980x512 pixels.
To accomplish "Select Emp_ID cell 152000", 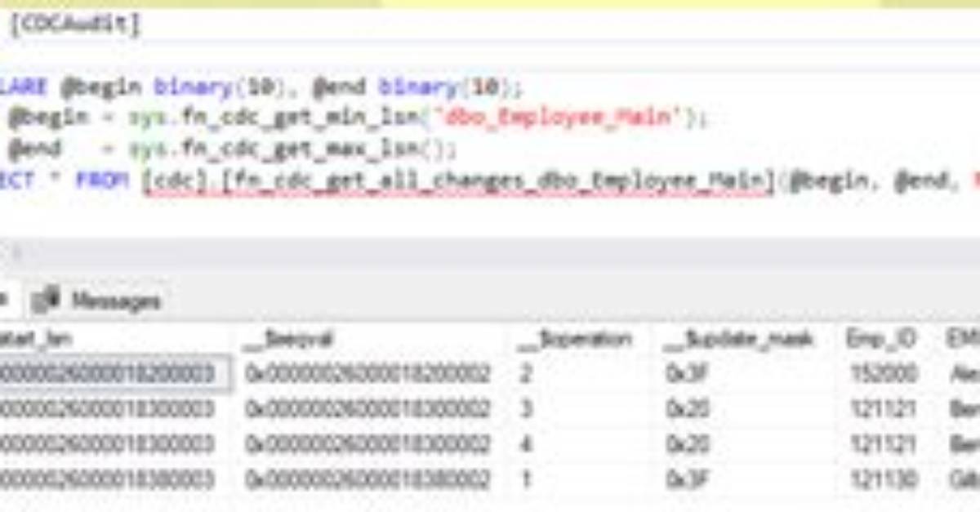I will pos(883,374).
